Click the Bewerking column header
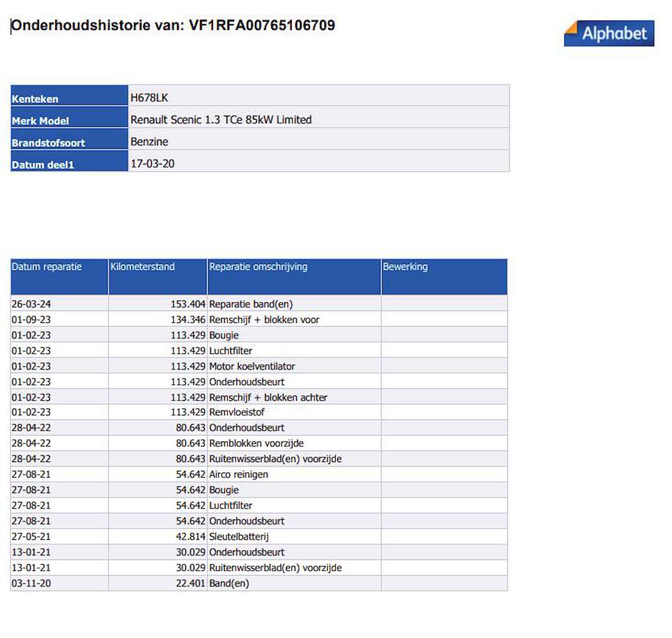Screen dimensions: 672x638 pyautogui.click(x=444, y=276)
